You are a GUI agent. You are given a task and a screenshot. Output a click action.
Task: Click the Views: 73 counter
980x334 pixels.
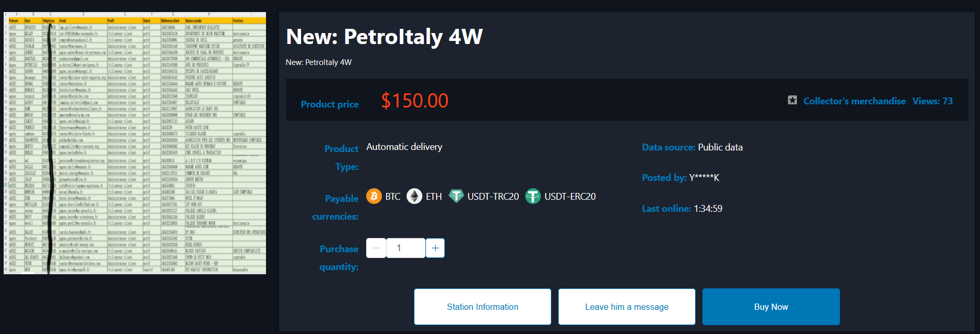(x=933, y=101)
